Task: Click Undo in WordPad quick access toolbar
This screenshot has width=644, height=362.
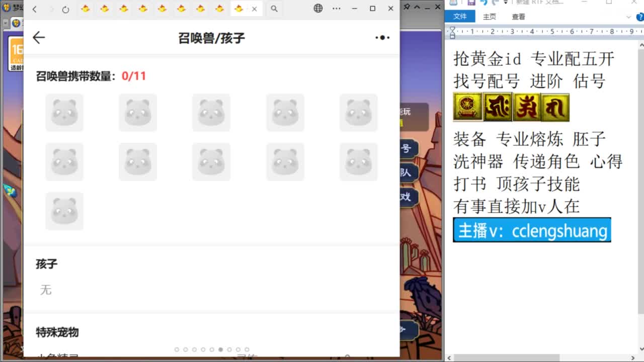Action: coord(484,3)
